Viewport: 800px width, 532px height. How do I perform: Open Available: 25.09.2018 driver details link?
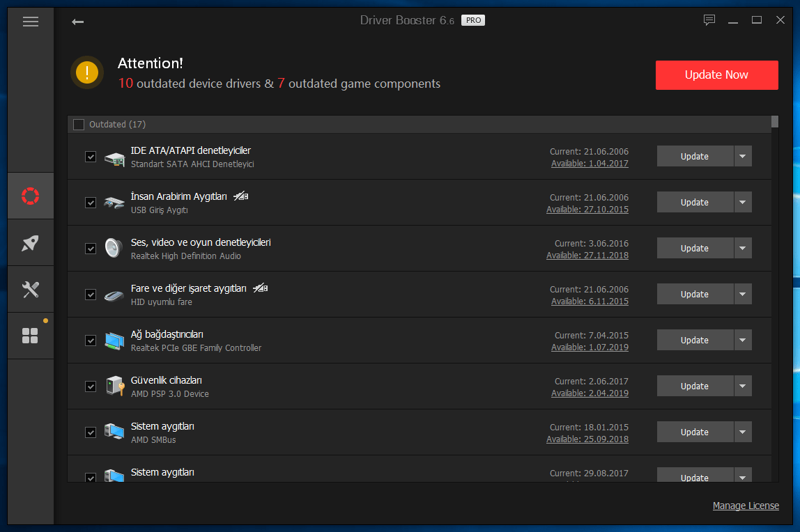[587, 439]
